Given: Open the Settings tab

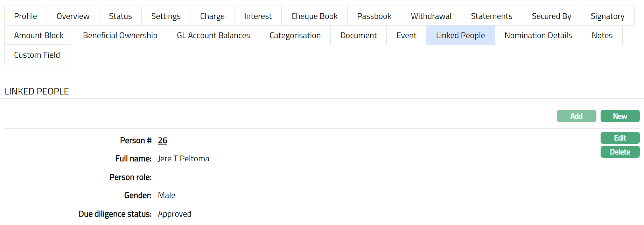Looking at the screenshot, I should pyautogui.click(x=166, y=16).
